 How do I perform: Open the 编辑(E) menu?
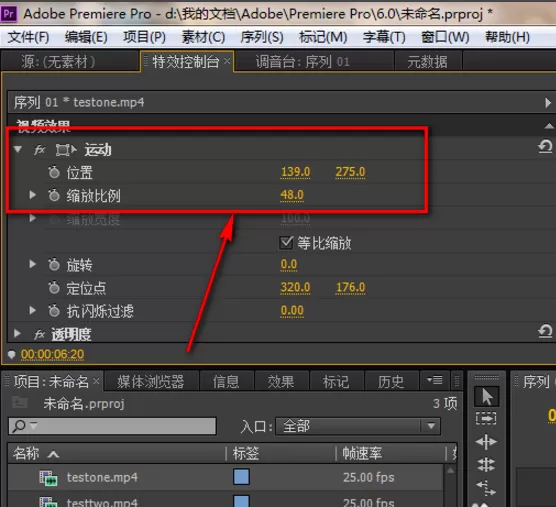(86, 37)
